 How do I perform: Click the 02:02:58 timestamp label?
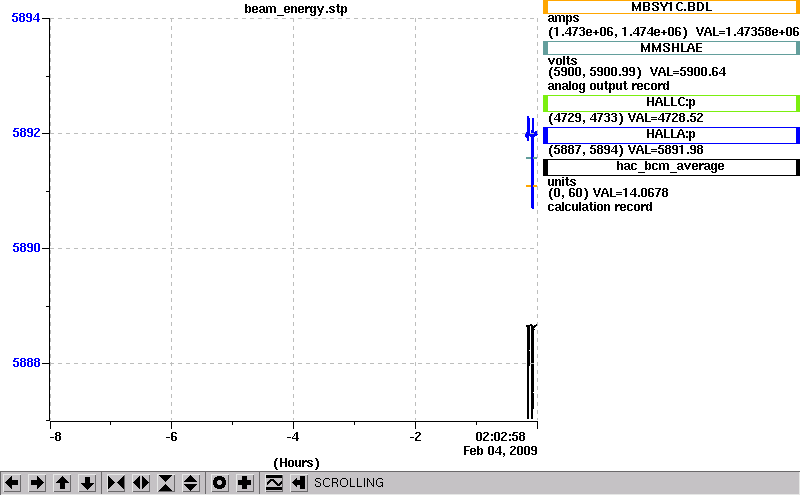pos(500,437)
